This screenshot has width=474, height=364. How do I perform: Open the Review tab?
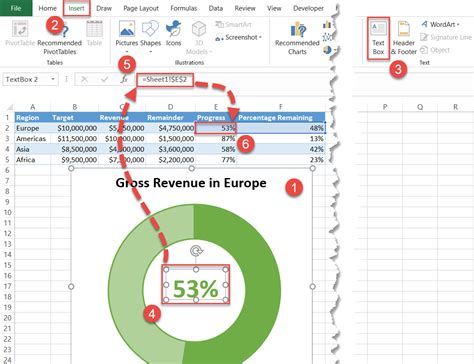pyautogui.click(x=245, y=8)
